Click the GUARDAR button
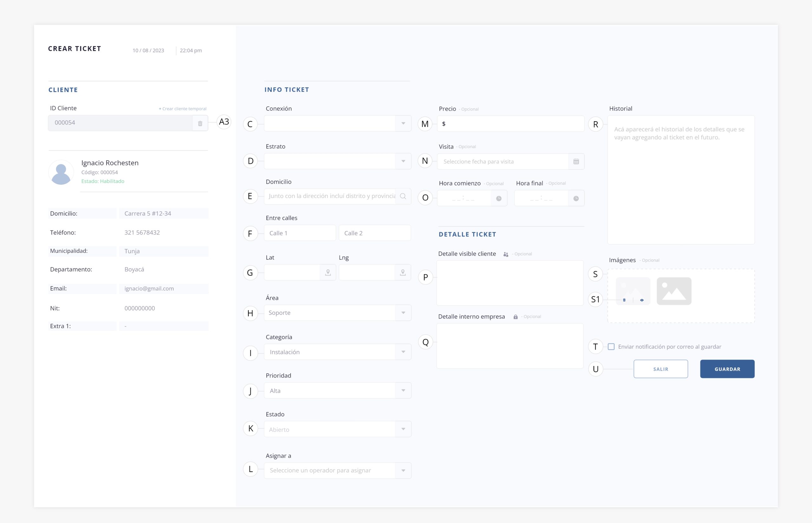The width and height of the screenshot is (812, 523). pos(727,369)
